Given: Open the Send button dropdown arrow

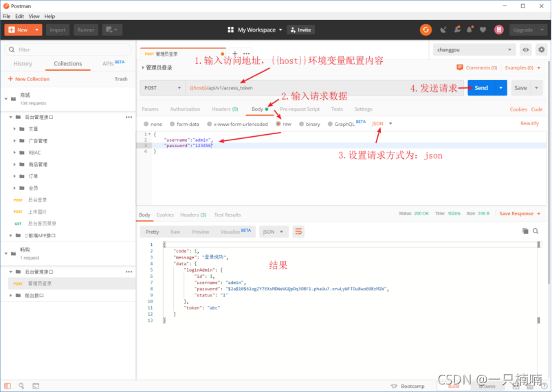Looking at the screenshot, I should (x=500, y=88).
